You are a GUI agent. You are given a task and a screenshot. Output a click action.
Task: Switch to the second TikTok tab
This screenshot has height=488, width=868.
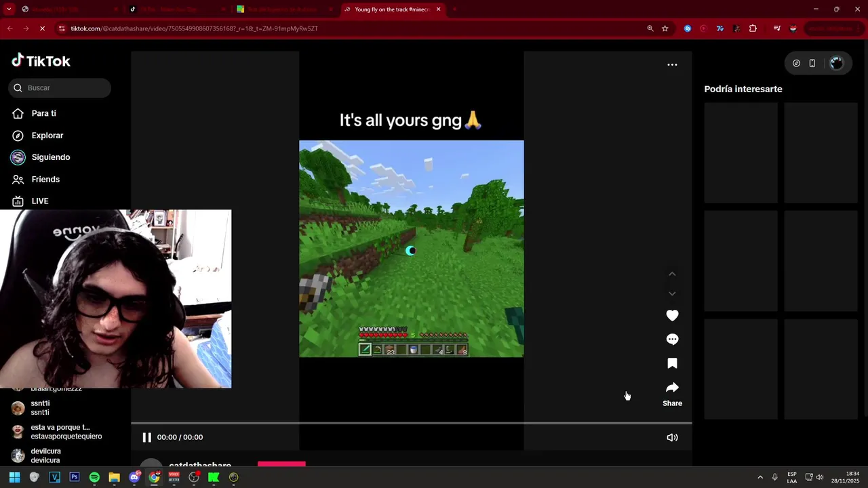pos(178,9)
